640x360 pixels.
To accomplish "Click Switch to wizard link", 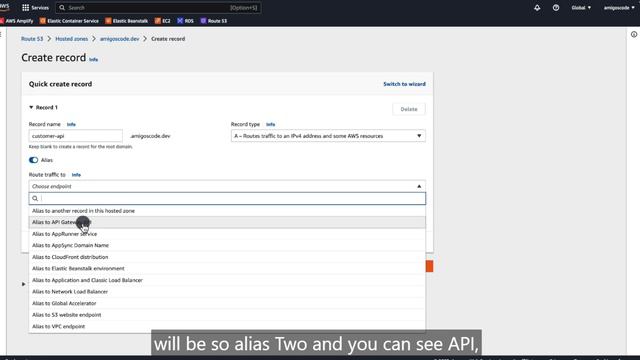I will pos(404,84).
